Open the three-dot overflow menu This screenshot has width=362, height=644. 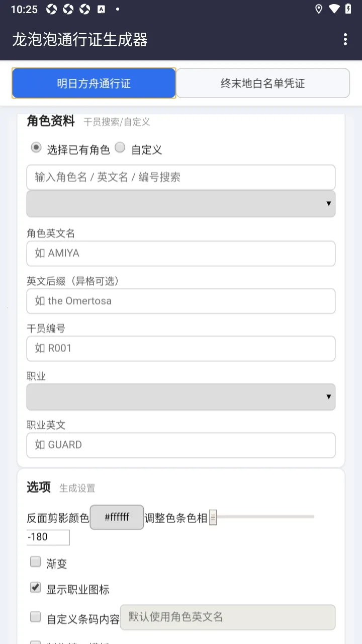point(345,40)
